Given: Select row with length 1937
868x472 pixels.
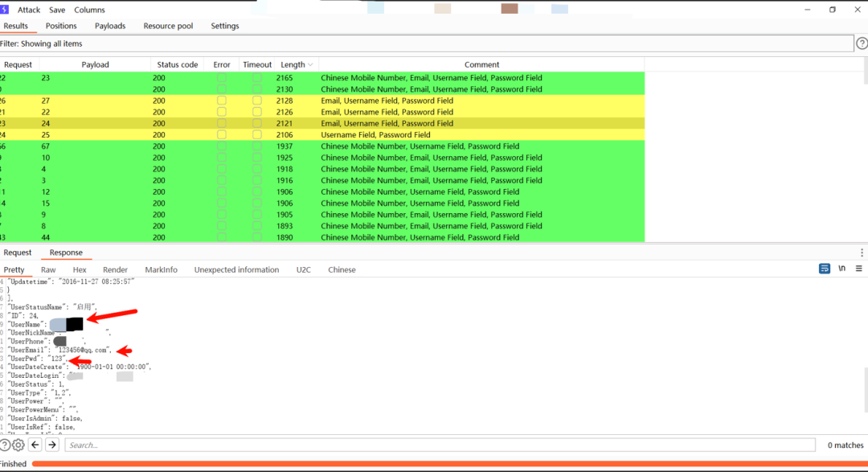Looking at the screenshot, I should click(x=322, y=146).
